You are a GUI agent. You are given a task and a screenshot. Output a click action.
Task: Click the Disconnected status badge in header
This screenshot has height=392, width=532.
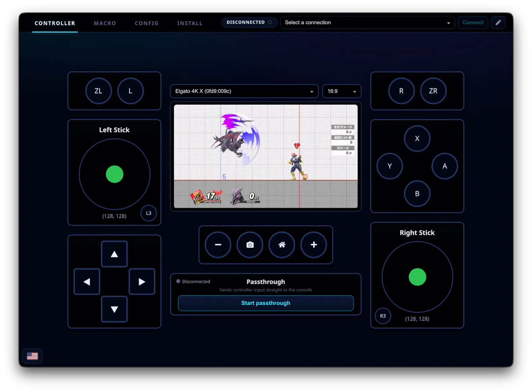pyautogui.click(x=249, y=22)
